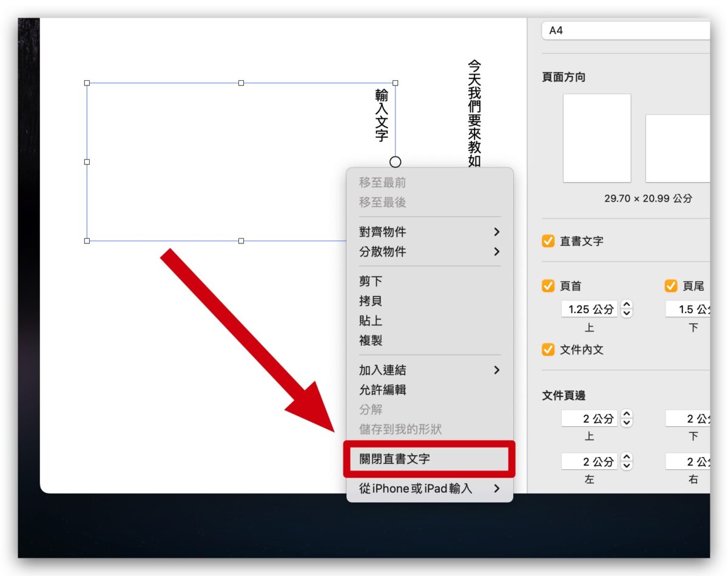Toggle the 頁首 checkbox
This screenshot has height=576, width=728.
pyautogui.click(x=548, y=285)
